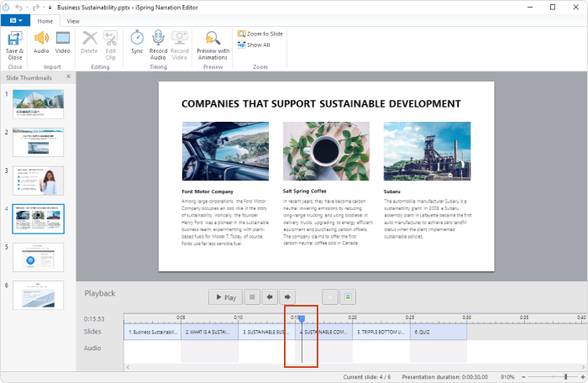Image resolution: width=588 pixels, height=383 pixels.
Task: Click the 910% zoom percentage
Action: coord(507,376)
